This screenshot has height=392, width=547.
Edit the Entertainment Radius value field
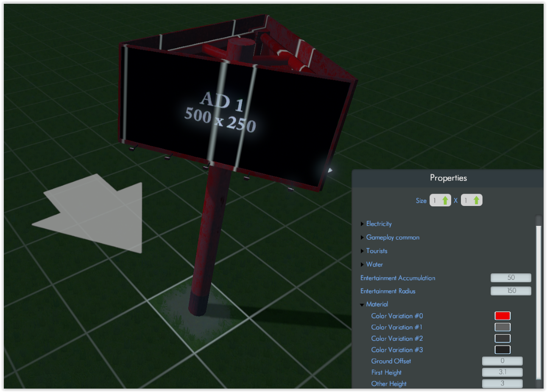[511, 291]
